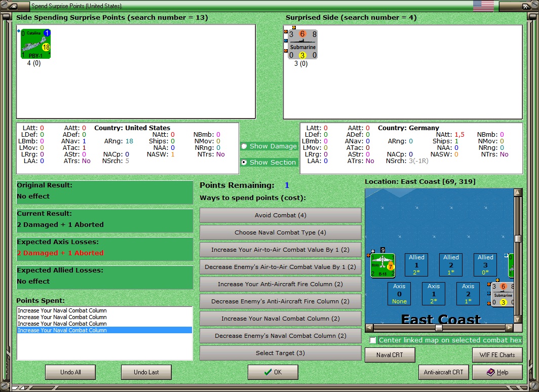539x392 pixels.
Task: Select third Points Spent list entry
Action: pos(104,324)
